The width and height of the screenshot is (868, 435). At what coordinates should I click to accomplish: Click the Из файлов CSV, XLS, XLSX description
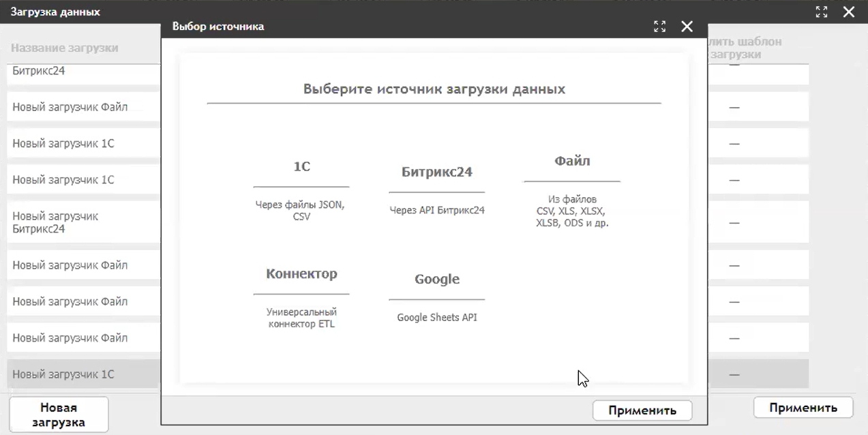click(572, 211)
